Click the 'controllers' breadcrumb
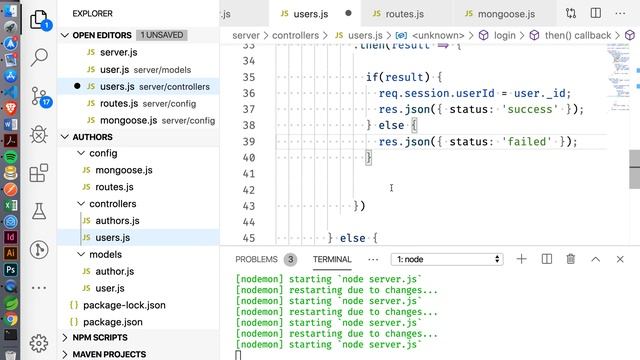This screenshot has height=360, width=640. point(296,36)
